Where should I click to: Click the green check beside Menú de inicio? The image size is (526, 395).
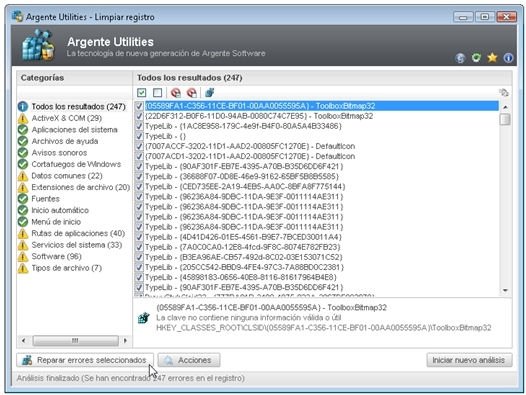click(23, 222)
